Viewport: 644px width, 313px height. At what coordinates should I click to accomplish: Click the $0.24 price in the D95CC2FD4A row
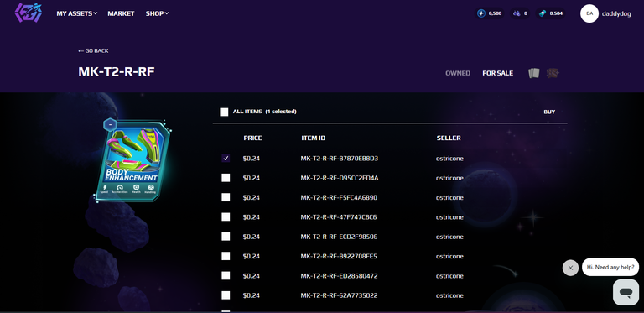(x=251, y=178)
